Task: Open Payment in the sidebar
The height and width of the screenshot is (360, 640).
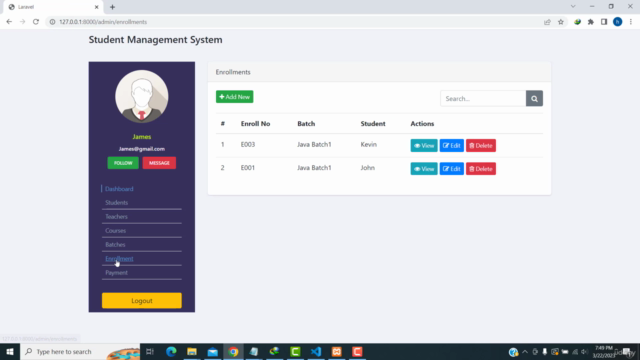Action: [x=116, y=273]
